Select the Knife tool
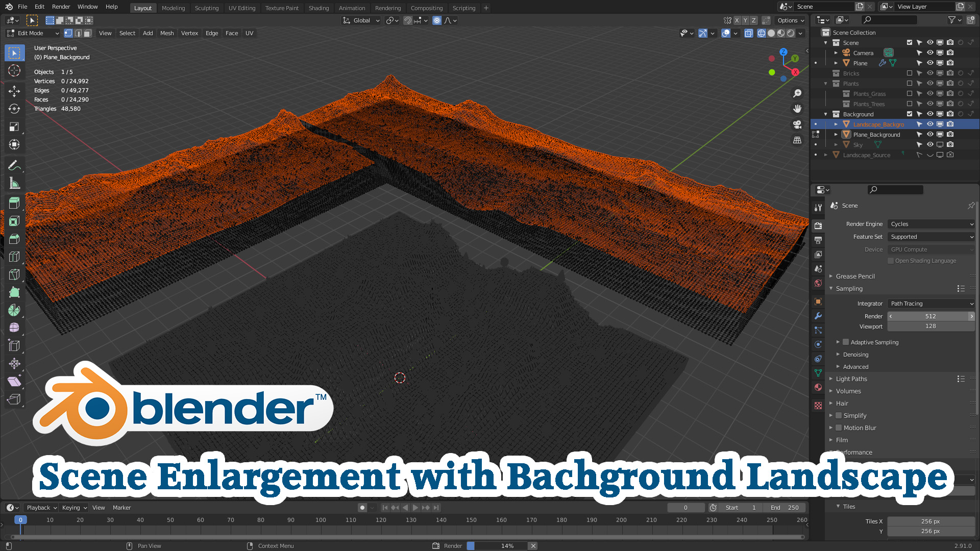Screen dimensions: 980x551 click(14, 274)
